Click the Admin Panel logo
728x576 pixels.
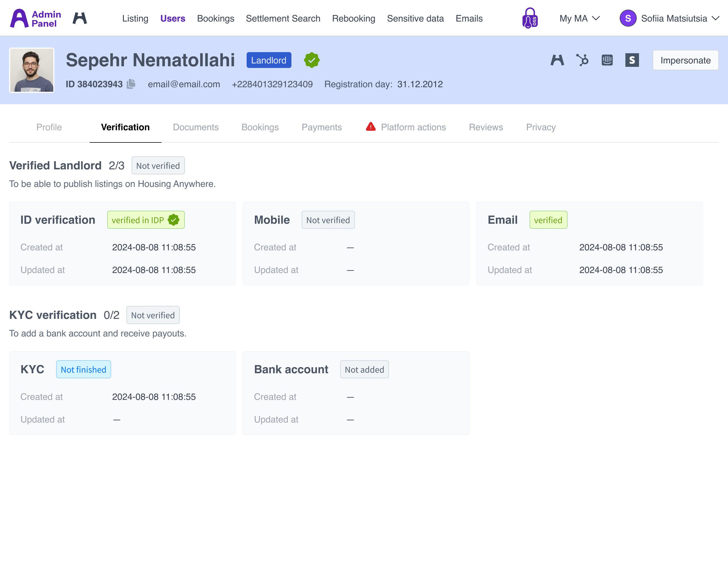35,18
